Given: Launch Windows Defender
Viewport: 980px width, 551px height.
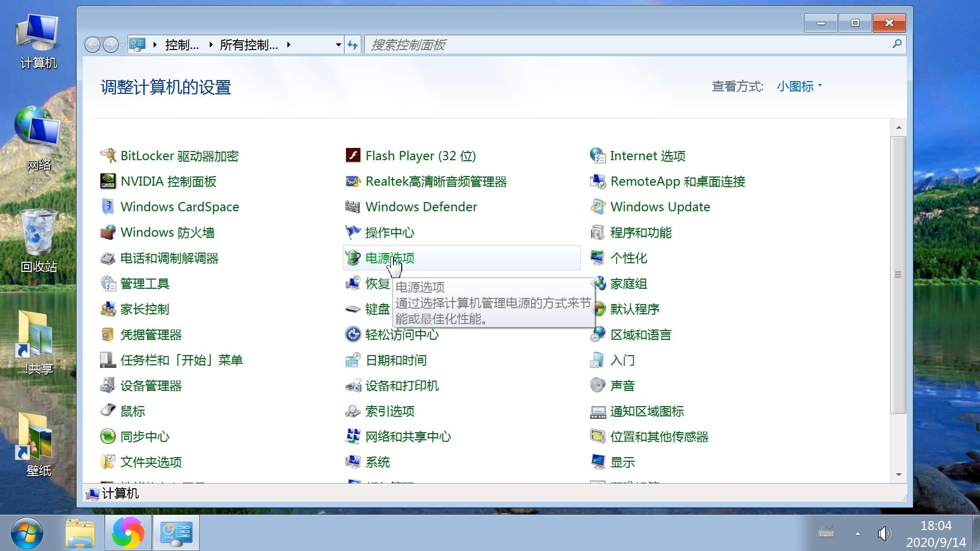Looking at the screenshot, I should click(x=421, y=207).
